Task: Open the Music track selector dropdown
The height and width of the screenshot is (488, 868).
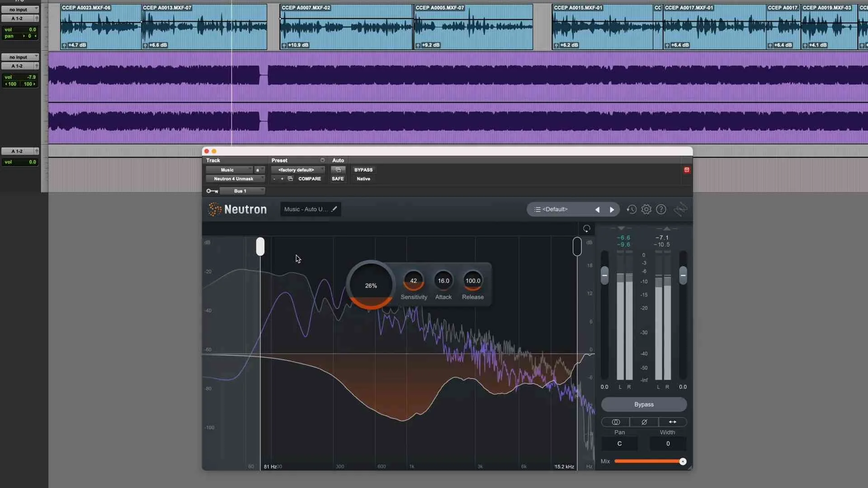Action: [230, 170]
